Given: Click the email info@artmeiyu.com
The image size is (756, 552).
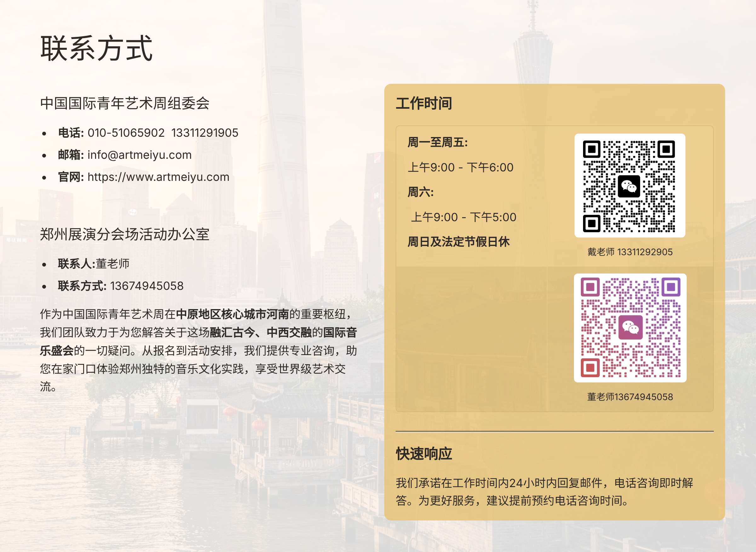Looking at the screenshot, I should point(139,155).
